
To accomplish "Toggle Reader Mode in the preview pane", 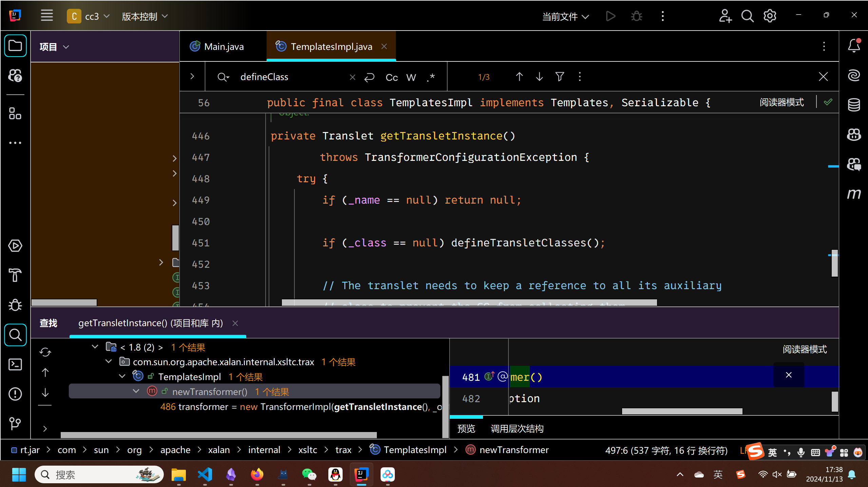I will click(805, 349).
